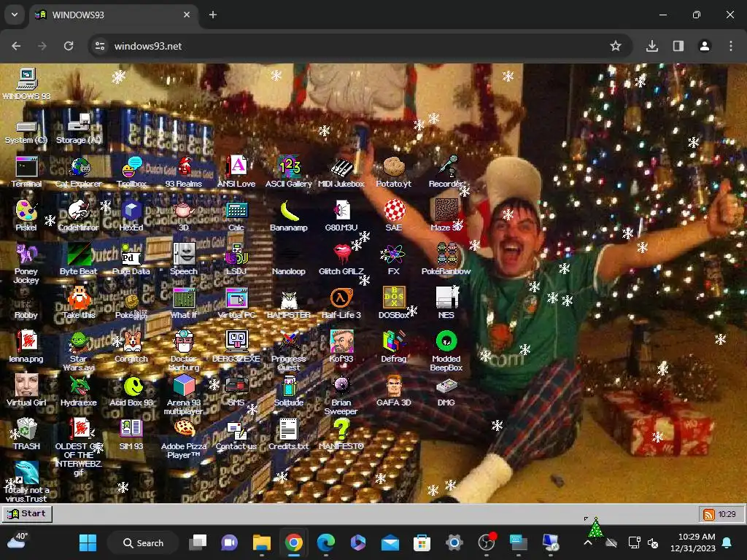Image resolution: width=747 pixels, height=560 pixels.
Task: Open Adobe Pizza Player icon
Action: pyautogui.click(x=184, y=438)
